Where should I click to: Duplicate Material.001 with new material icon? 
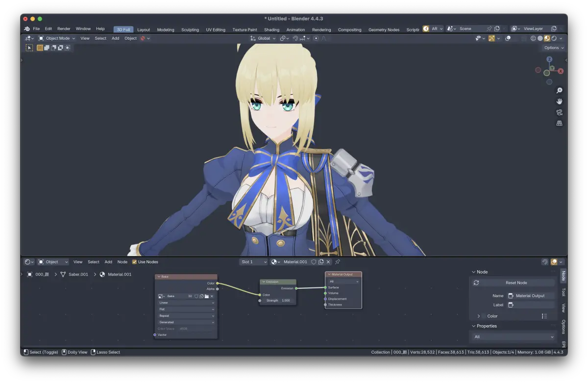coord(321,262)
